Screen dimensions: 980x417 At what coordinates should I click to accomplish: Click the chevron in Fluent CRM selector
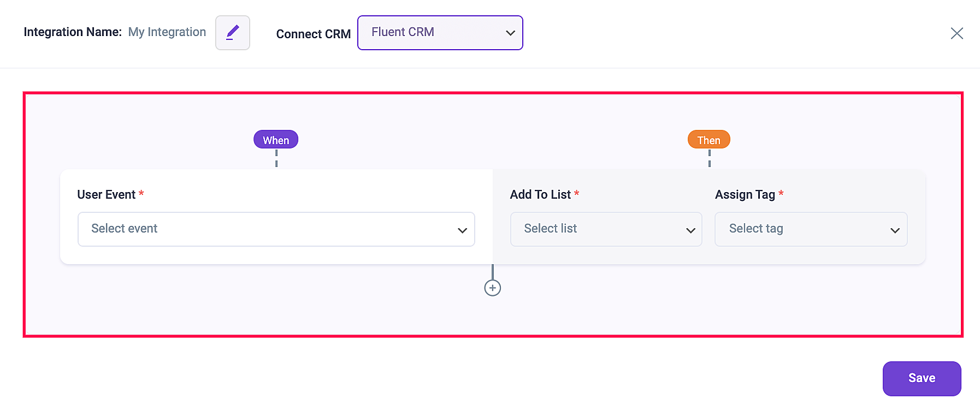[510, 33]
